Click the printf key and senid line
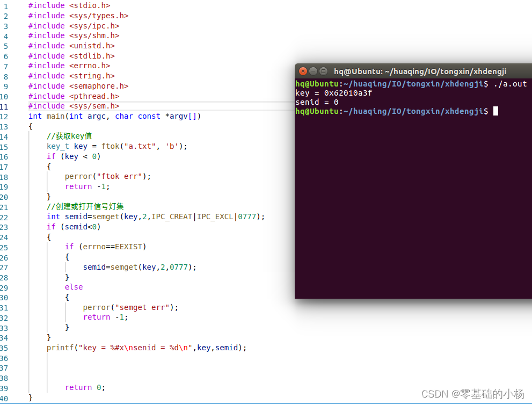532x404 pixels. [x=147, y=348]
